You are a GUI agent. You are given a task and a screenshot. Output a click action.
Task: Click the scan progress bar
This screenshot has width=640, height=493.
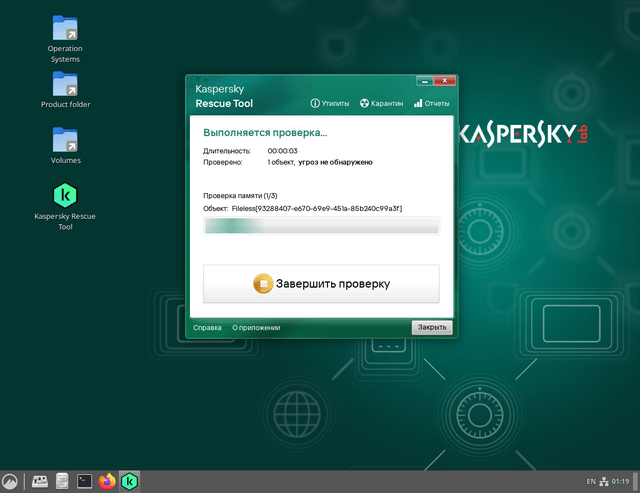tap(321, 227)
